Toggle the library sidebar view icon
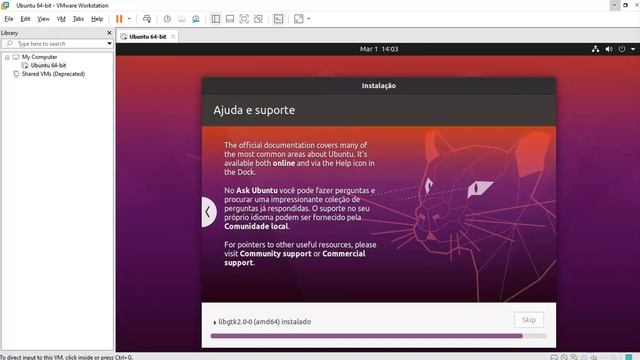 tap(216, 19)
